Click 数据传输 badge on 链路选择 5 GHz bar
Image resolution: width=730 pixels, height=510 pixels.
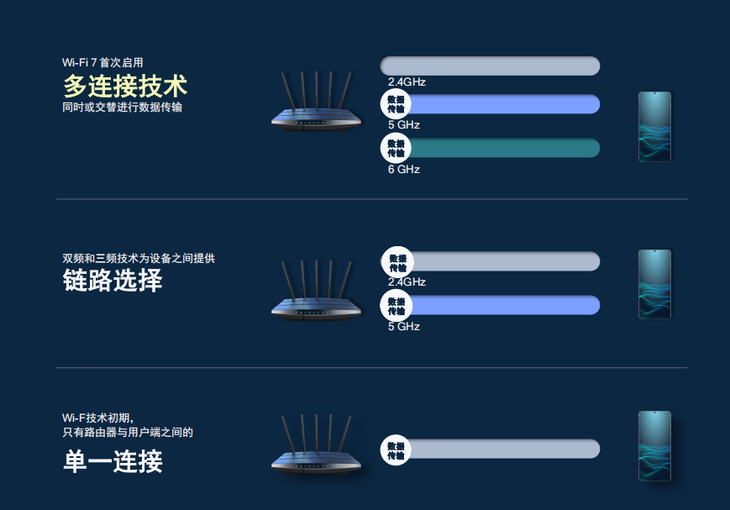(396, 305)
